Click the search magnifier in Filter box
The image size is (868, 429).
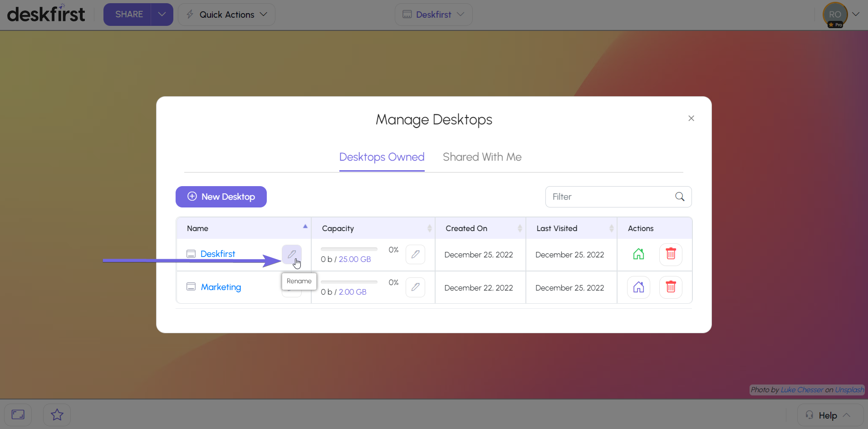pos(680,197)
